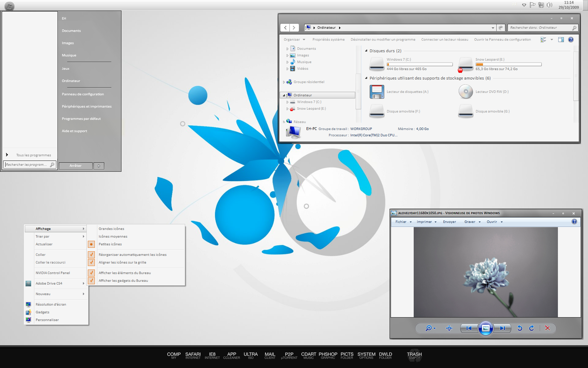This screenshot has width=588, height=368.
Task: Click the Explorer forward navigation arrow
Action: click(294, 28)
